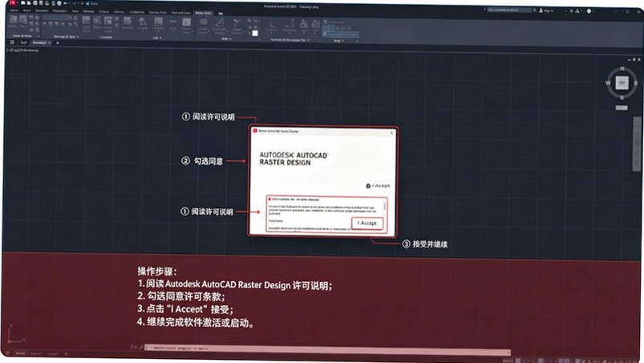644x363 pixels.
Task: Click the TOP face of the ViewCube
Action: 622,83
